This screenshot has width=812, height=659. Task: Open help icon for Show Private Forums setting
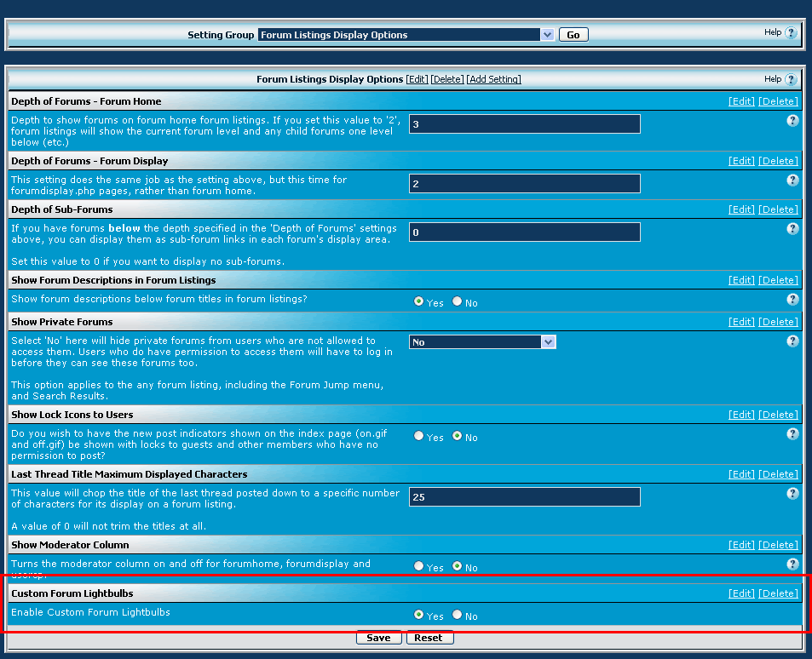(792, 341)
